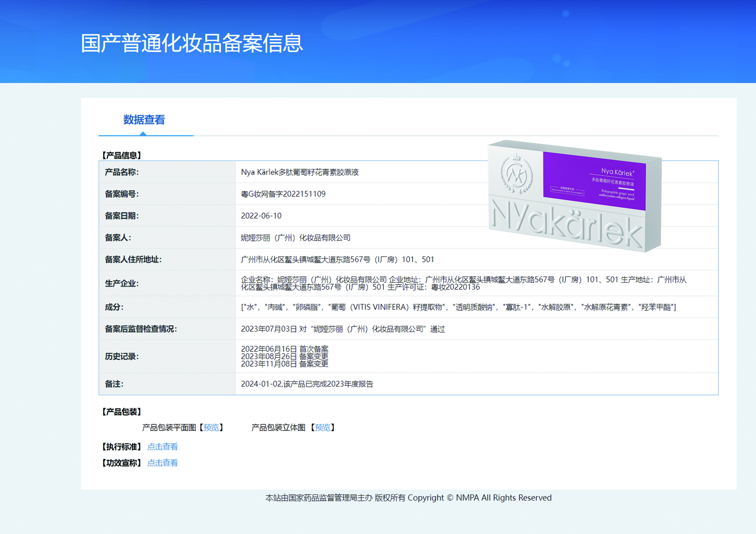The height and width of the screenshot is (534, 756).
Task: Click the 备案编号 label
Action: click(x=122, y=194)
